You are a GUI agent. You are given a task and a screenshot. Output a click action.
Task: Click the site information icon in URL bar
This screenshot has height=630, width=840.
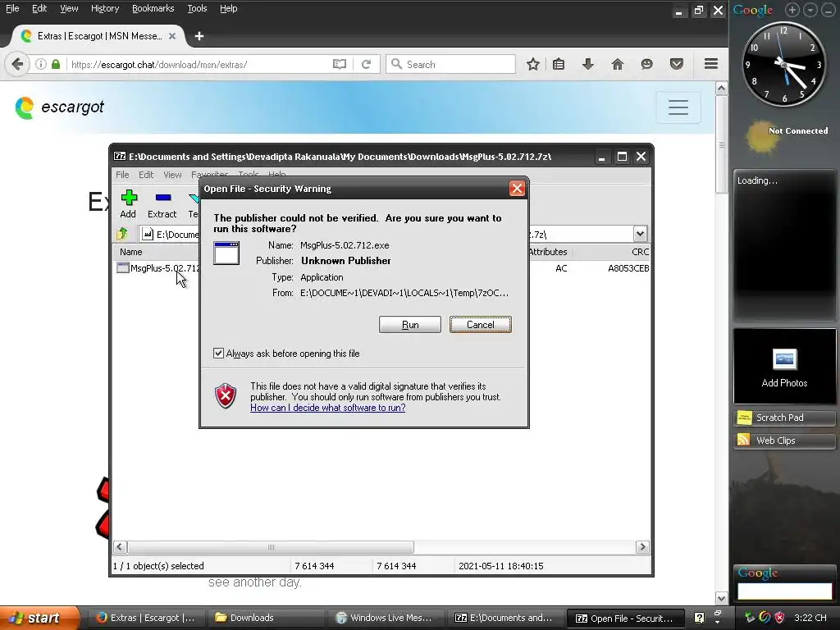[x=41, y=64]
